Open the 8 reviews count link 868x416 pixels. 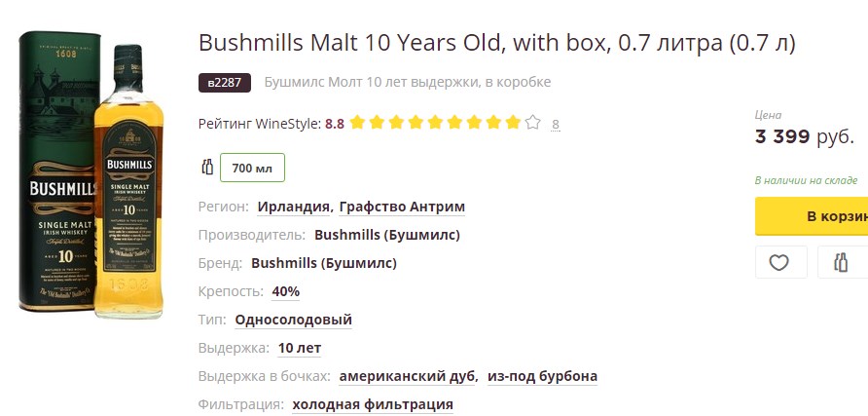(x=556, y=124)
